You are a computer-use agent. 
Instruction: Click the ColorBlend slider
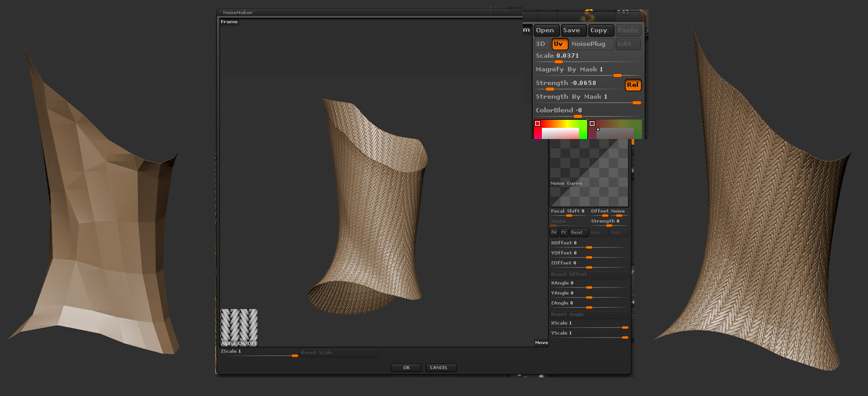point(587,112)
